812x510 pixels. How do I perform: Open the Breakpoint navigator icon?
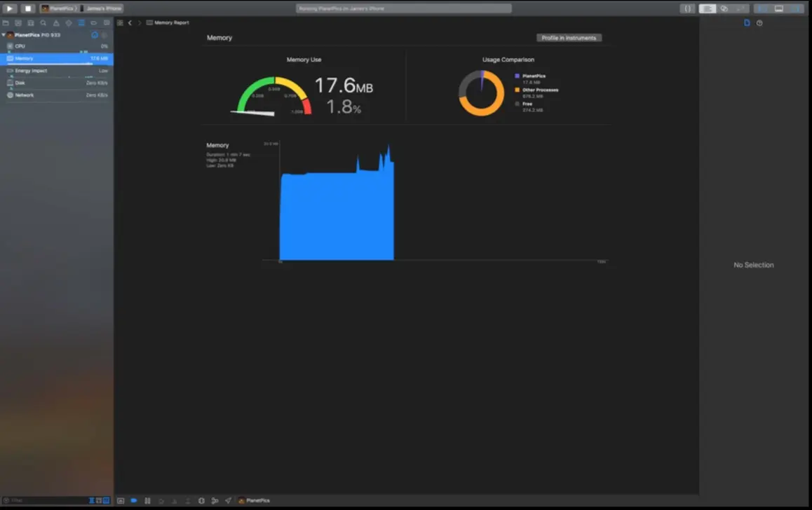click(94, 22)
